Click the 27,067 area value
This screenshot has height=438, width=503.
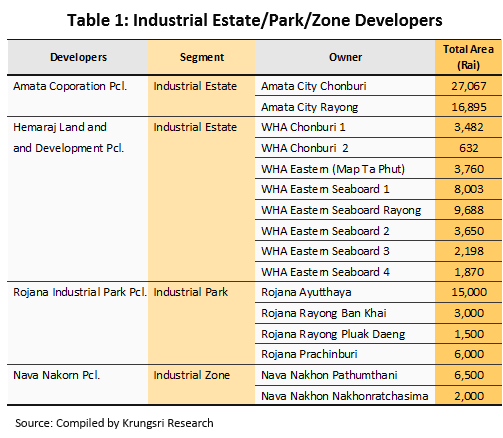pyautogui.click(x=468, y=86)
